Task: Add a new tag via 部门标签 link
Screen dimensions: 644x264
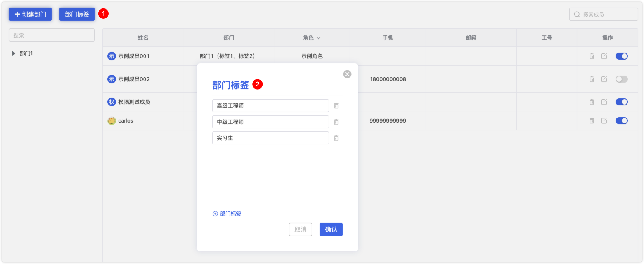Action: click(227, 214)
